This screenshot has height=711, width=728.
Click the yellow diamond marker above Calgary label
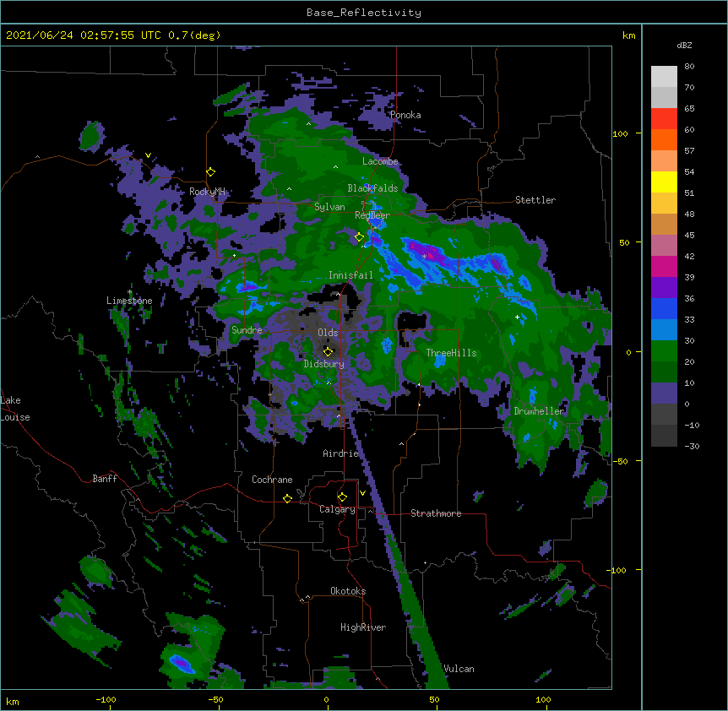pos(342,497)
